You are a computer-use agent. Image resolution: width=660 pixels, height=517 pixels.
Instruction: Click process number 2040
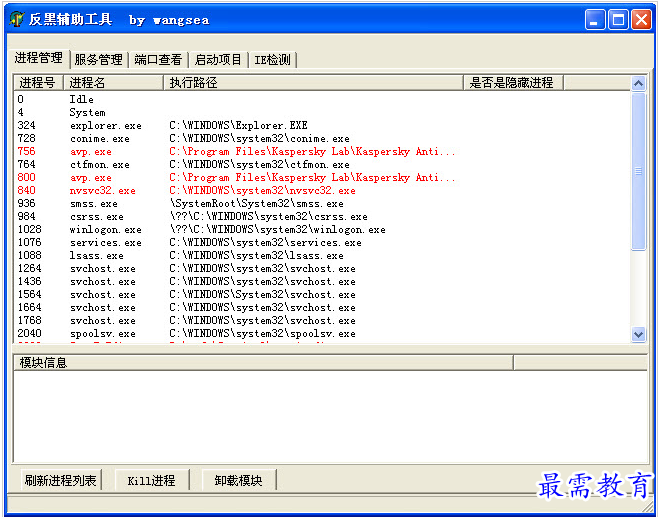[x=29, y=333]
